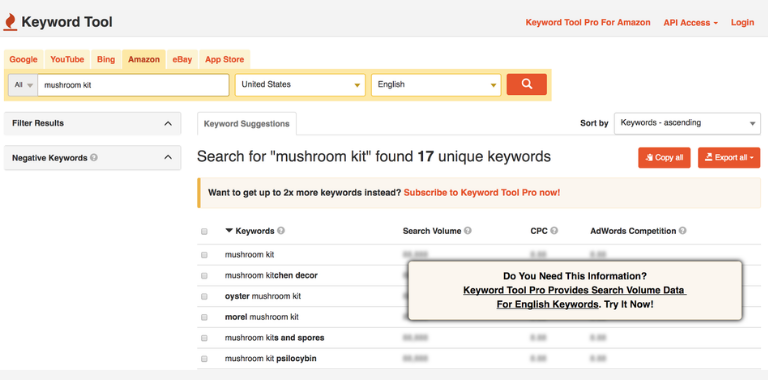
Task: Check the box for 'mushroom kit psilocybin'
Action: click(x=204, y=358)
